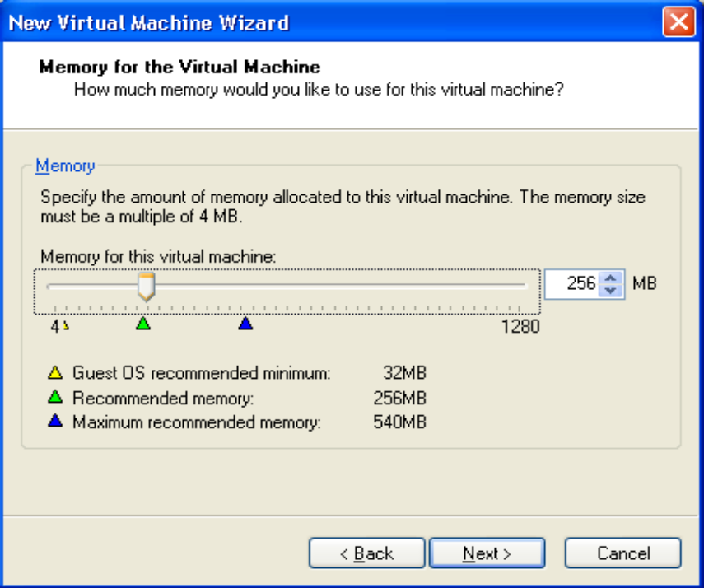Click the Memory group box label
The width and height of the screenshot is (704, 588).
[65, 166]
